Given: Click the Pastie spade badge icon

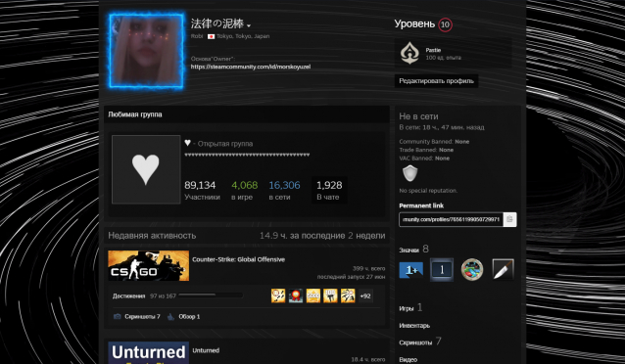Looking at the screenshot, I should (409, 53).
